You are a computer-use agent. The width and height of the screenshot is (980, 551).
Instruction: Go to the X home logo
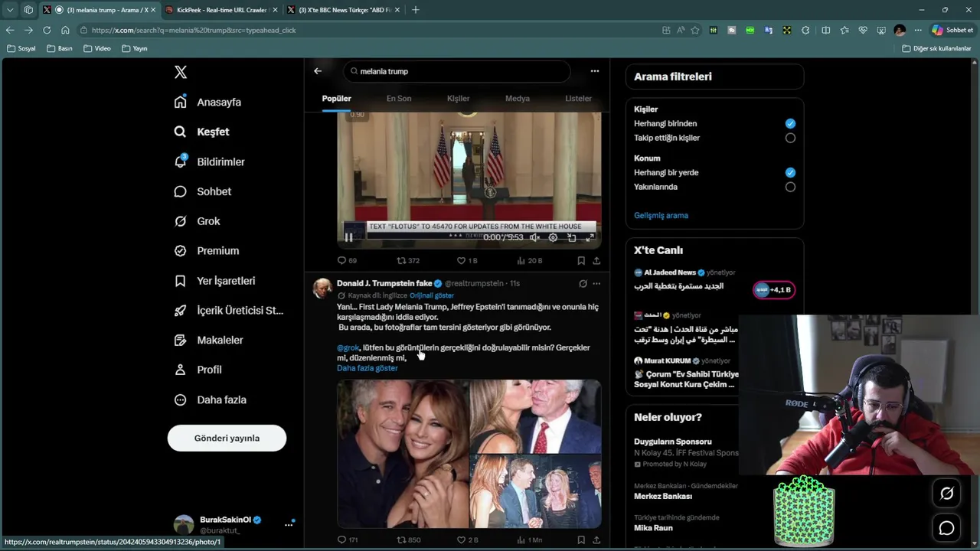pos(181,72)
